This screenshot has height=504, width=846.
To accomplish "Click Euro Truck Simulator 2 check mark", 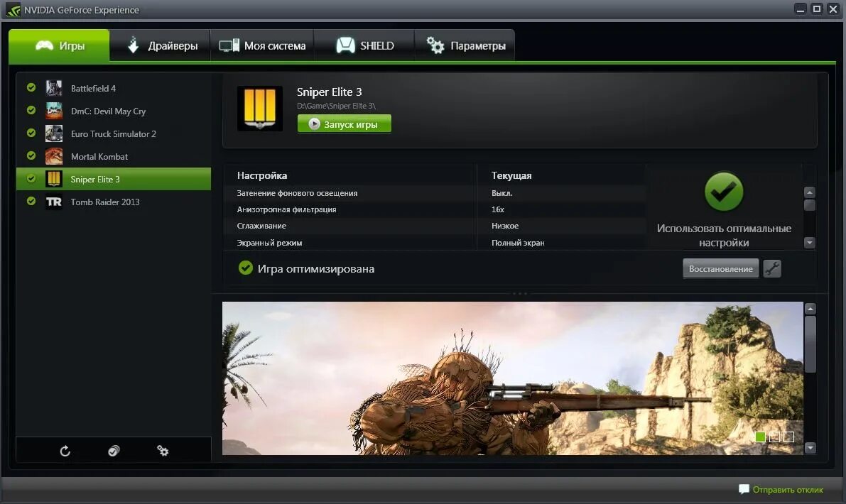I will 31,133.
